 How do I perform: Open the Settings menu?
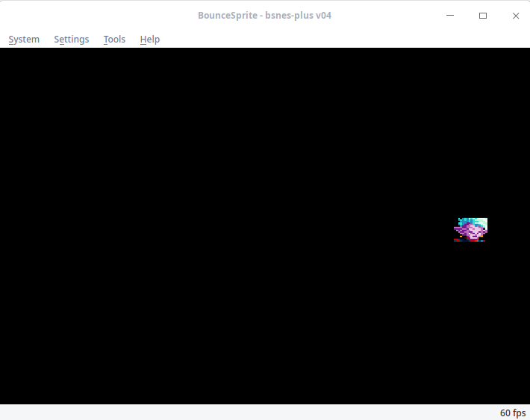pos(72,40)
